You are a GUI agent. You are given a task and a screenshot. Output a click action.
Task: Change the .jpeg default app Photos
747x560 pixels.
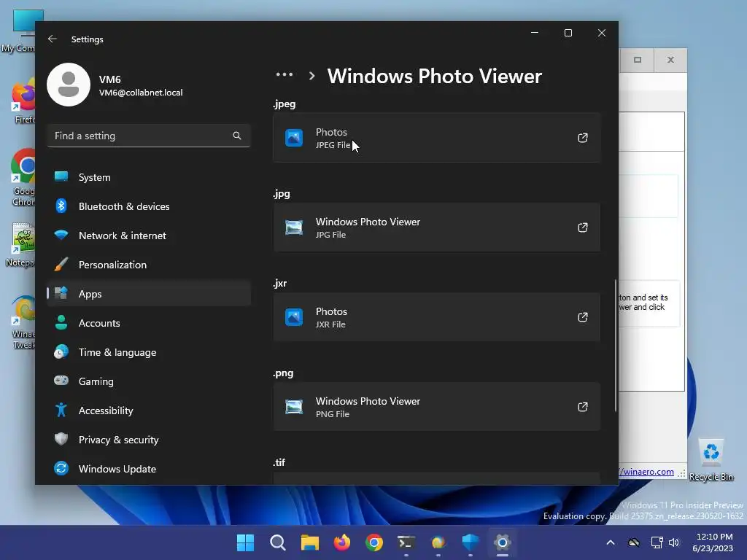click(x=436, y=138)
